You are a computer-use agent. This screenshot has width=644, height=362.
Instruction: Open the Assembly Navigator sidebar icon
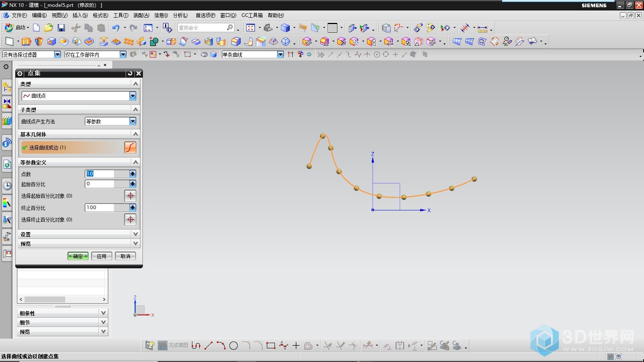[x=7, y=86]
